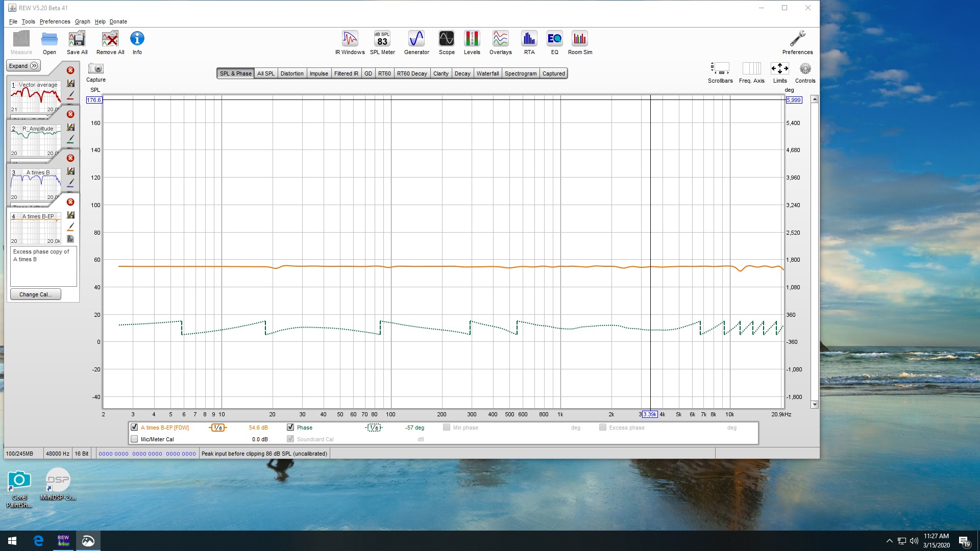Click the Remove All button
This screenshot has width=980, height=551.
[110, 43]
